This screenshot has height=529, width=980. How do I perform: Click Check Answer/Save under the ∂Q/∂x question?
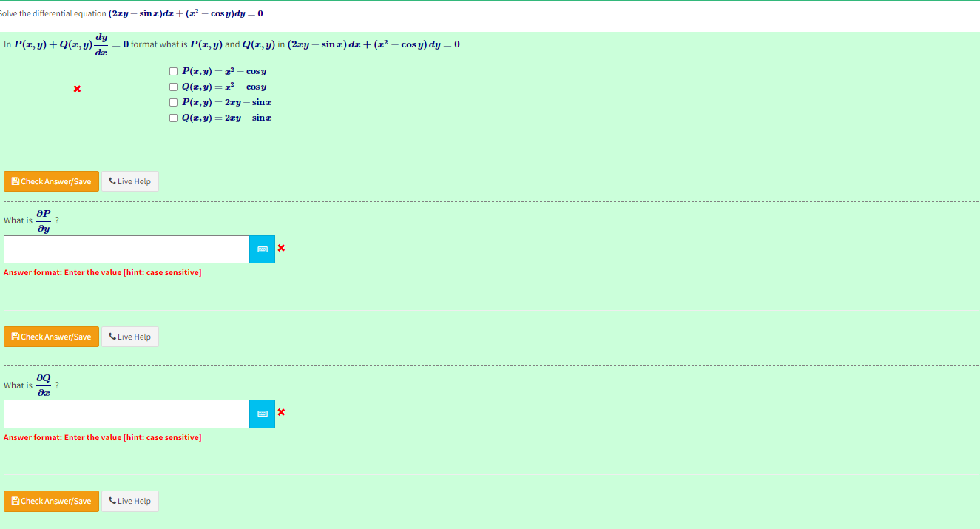click(x=51, y=501)
